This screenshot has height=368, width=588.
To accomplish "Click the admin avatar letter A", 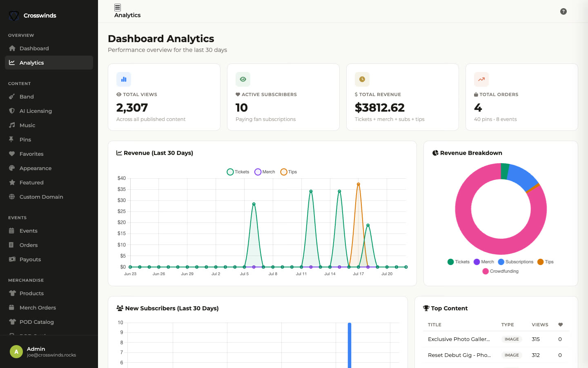I will (16, 352).
